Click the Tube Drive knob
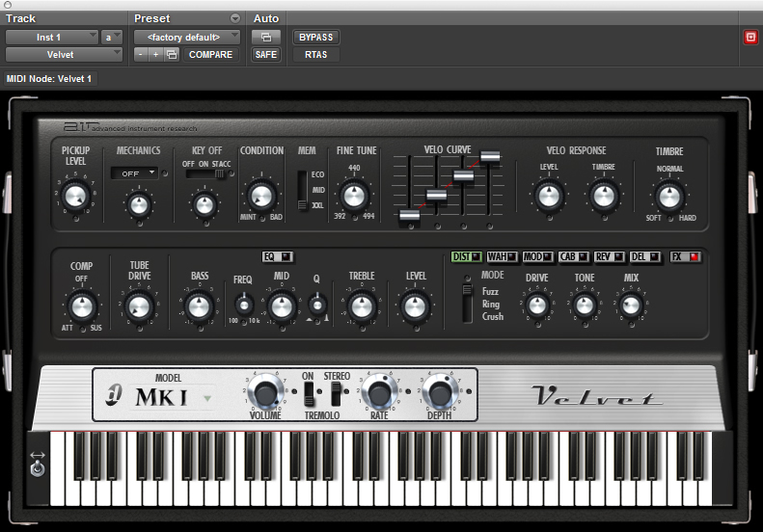Viewport: 763px width, 532px height. (x=139, y=306)
